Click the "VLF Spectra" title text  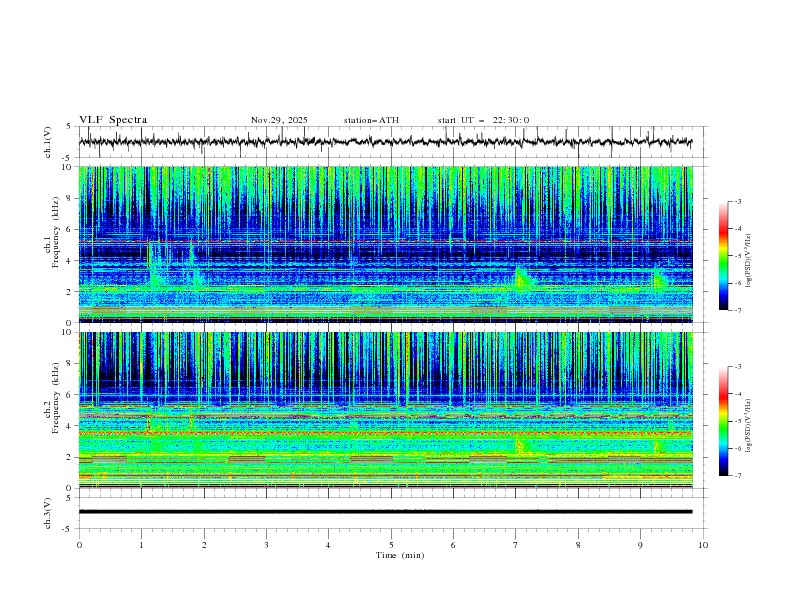point(113,120)
